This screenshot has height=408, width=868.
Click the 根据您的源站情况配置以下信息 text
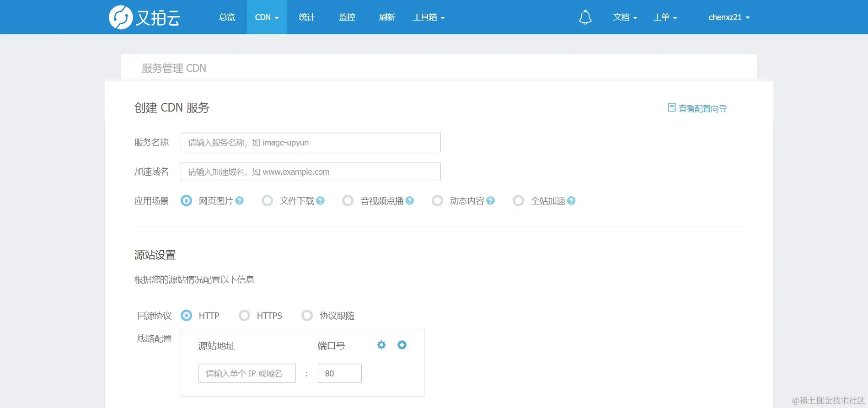pos(194,279)
